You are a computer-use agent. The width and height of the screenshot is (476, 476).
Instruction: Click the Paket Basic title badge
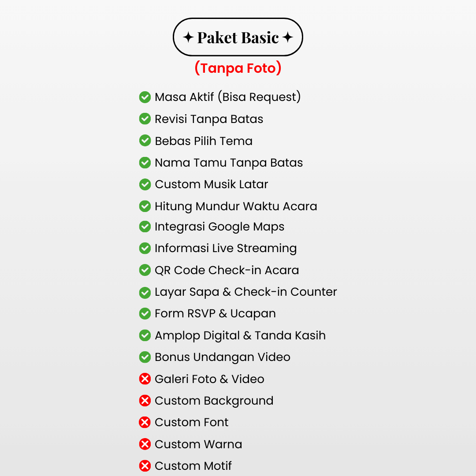[238, 37]
